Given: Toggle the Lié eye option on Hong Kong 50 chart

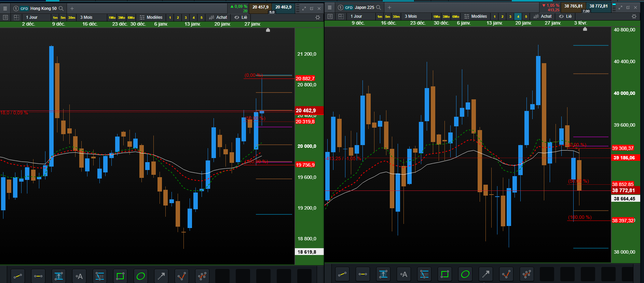Looking at the screenshot, I should point(241,17).
